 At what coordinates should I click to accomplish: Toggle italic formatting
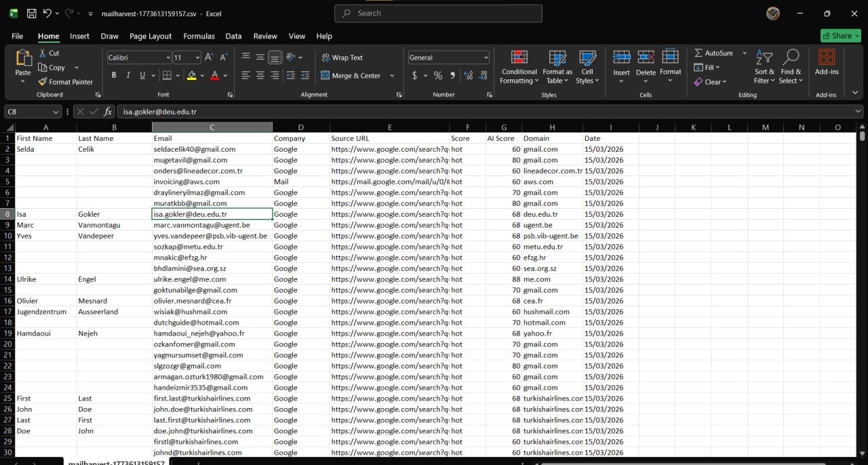click(x=127, y=75)
